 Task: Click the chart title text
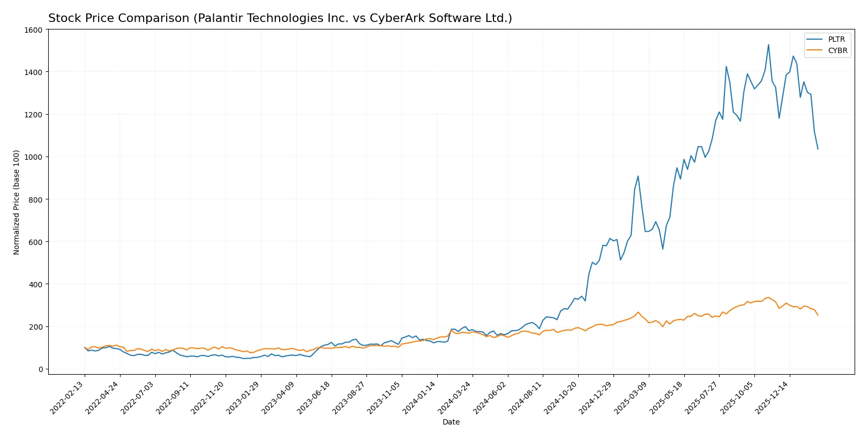click(x=280, y=18)
